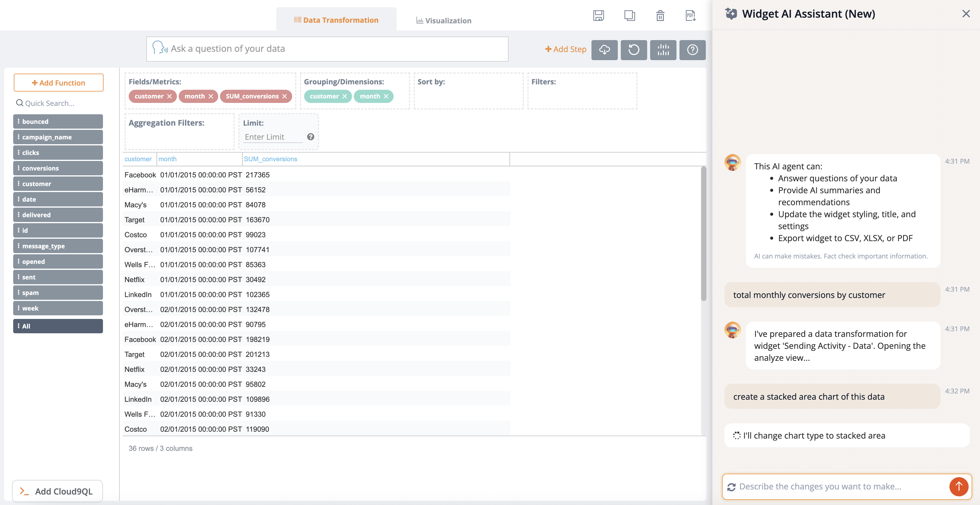Remove SUM_conversions metric chip
This screenshot has height=505, width=980.
(285, 96)
